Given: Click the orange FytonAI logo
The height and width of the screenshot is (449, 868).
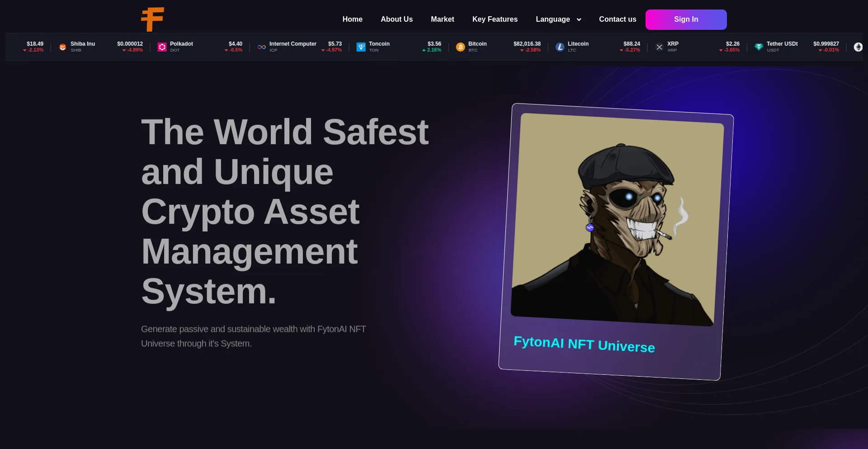Looking at the screenshot, I should pyautogui.click(x=152, y=19).
